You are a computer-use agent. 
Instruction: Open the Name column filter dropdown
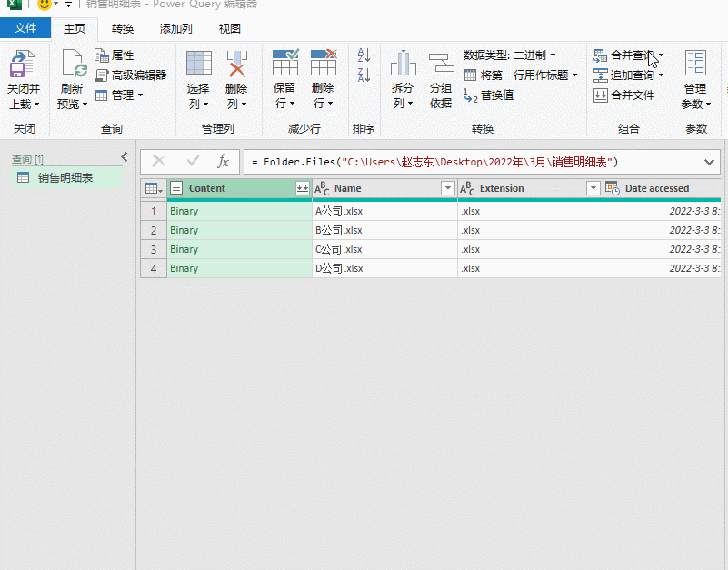[448, 188]
